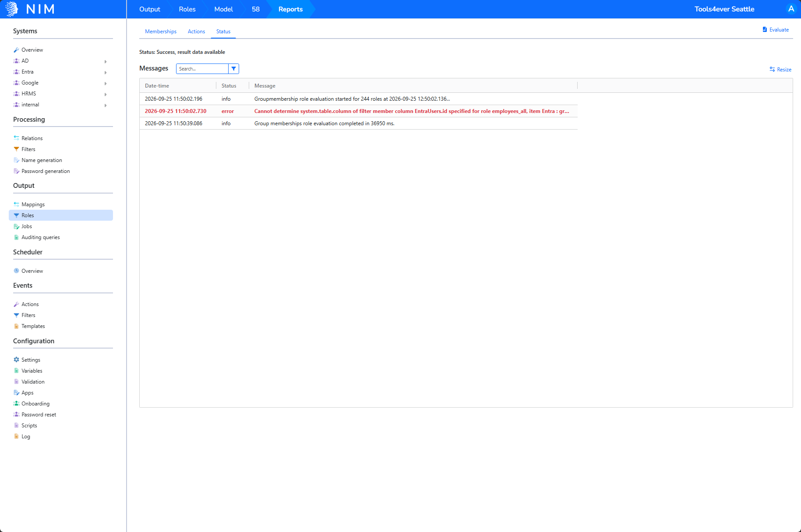Click the Jobs icon under Output

click(16, 226)
